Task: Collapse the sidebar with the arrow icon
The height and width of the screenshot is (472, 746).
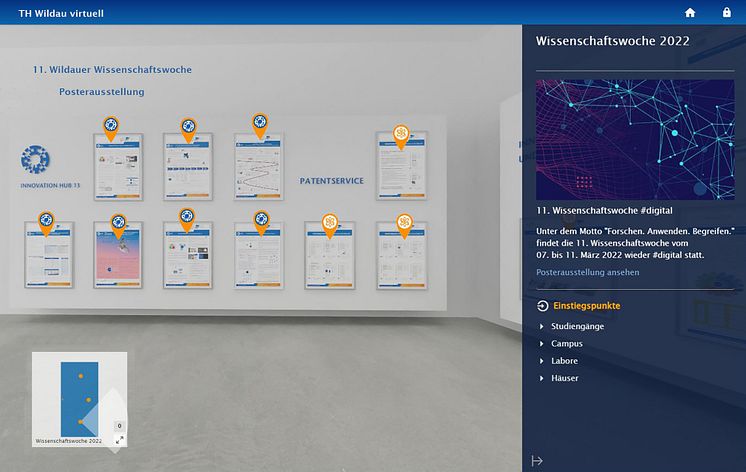Action: click(x=537, y=460)
